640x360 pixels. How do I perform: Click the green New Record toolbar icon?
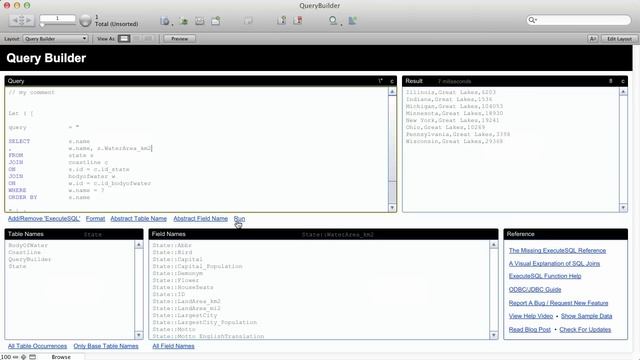point(183,21)
